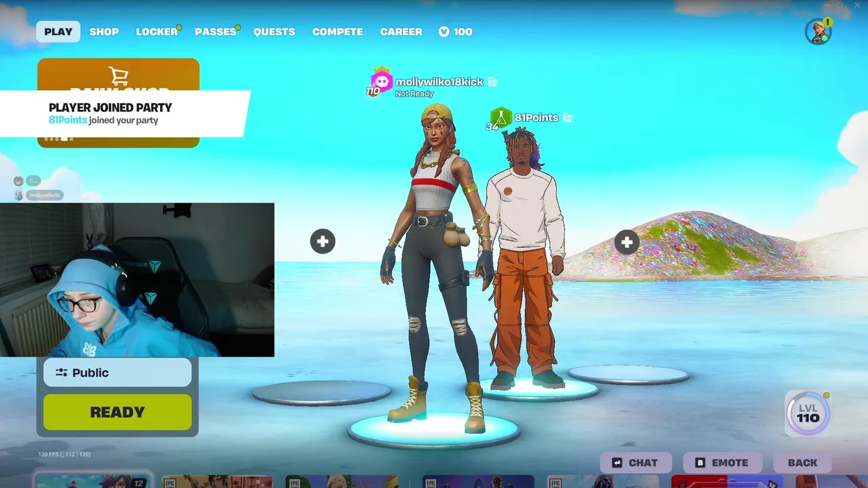
Task: Select the mollywilko18kick character with yellow cap
Action: 434,268
